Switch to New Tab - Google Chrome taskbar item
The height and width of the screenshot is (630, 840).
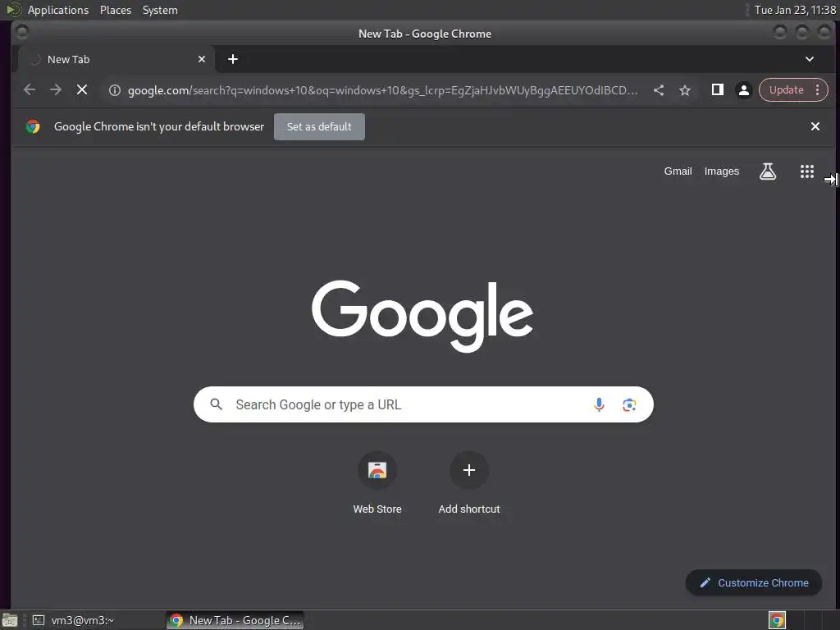tap(235, 620)
